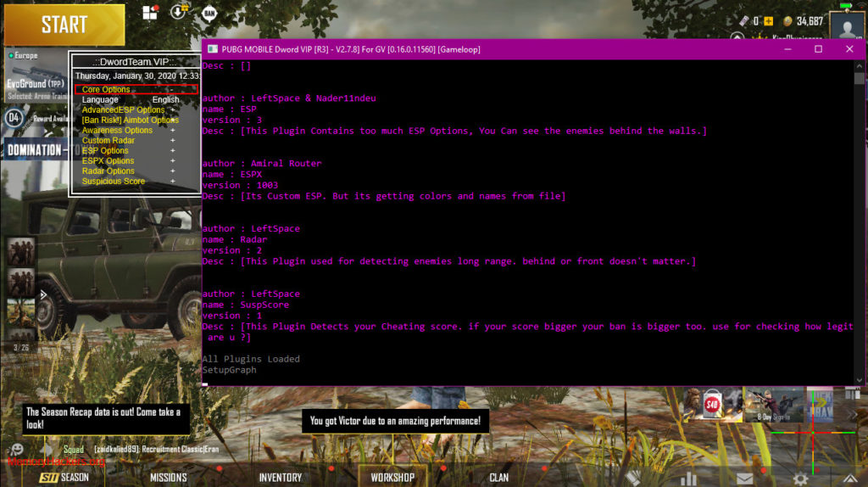The image size is (868, 487).
Task: Click the date line Thursday, January 30, 2020
Action: (x=137, y=76)
